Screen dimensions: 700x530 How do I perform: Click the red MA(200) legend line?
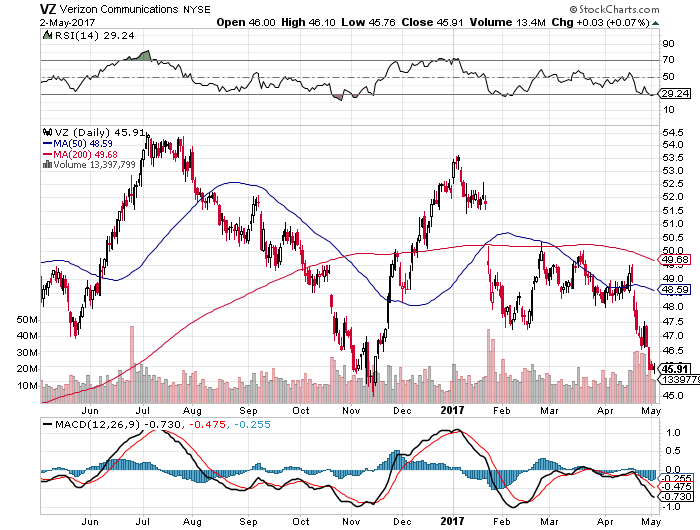click(x=47, y=154)
